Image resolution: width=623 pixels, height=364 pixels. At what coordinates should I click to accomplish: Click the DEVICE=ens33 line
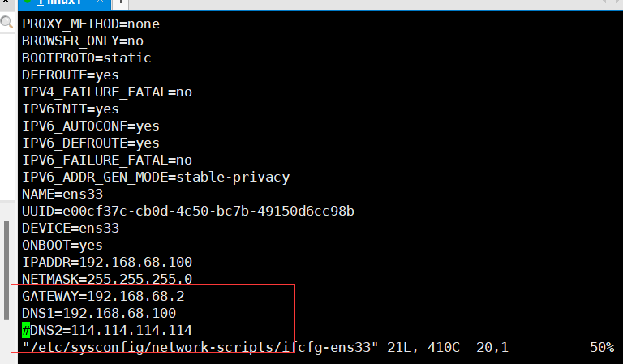tap(70, 229)
